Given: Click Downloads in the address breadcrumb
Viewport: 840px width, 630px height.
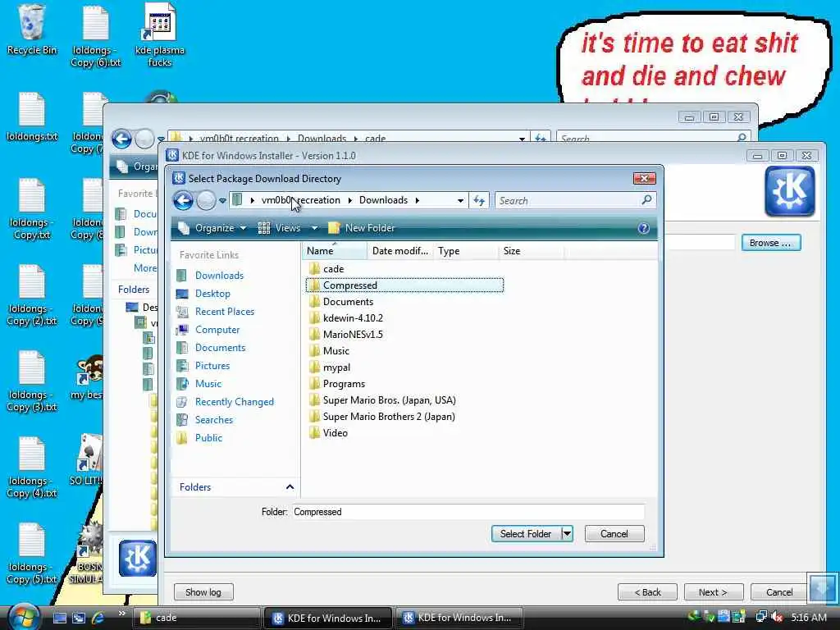Looking at the screenshot, I should click(383, 200).
